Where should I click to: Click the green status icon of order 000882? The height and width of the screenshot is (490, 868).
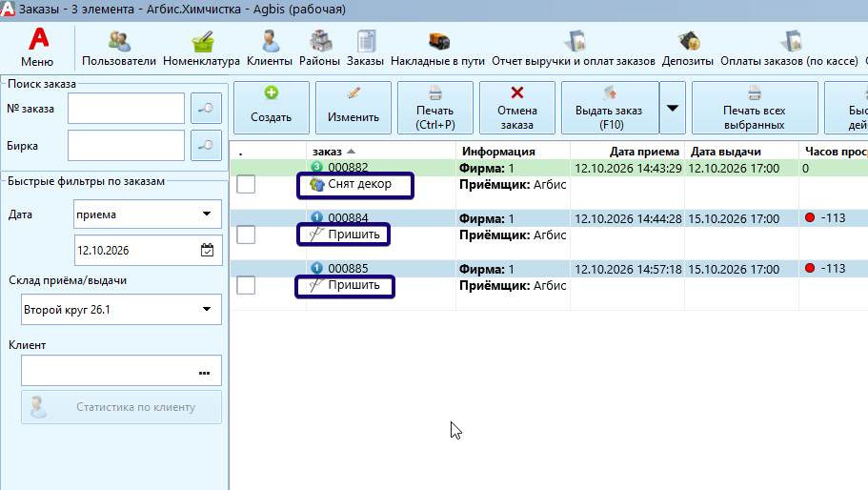316,167
